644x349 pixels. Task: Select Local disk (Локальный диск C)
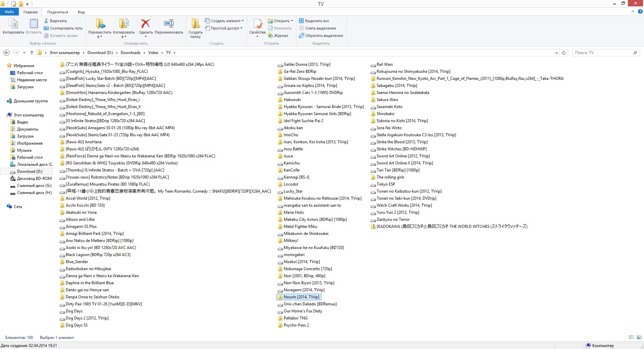31,164
